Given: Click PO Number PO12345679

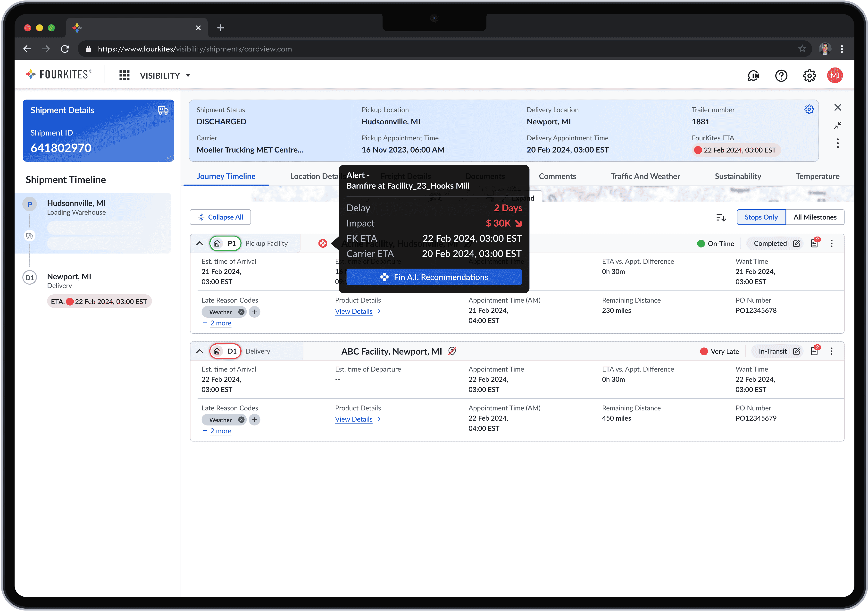Looking at the screenshot, I should tap(756, 418).
